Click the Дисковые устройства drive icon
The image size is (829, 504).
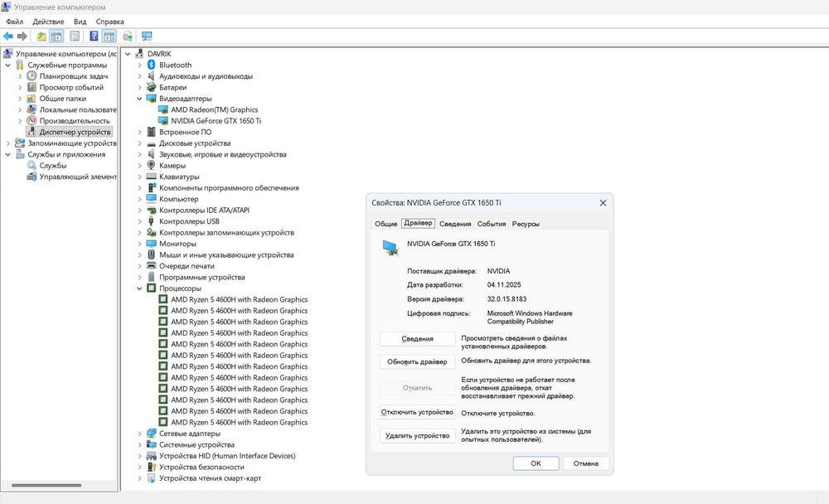point(151,143)
